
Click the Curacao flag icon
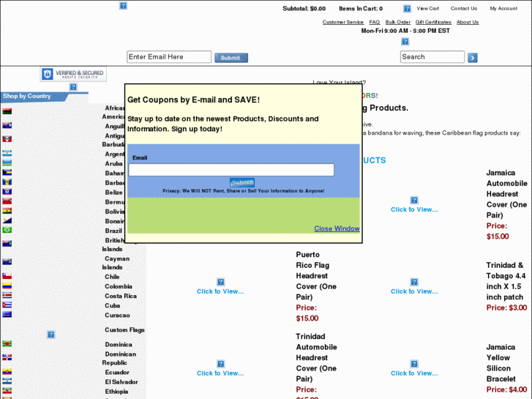point(7,315)
